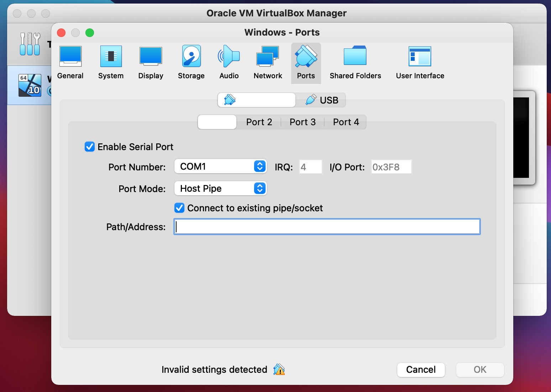
Task: Toggle the Enable Serial Port checkbox
Action: coord(90,147)
